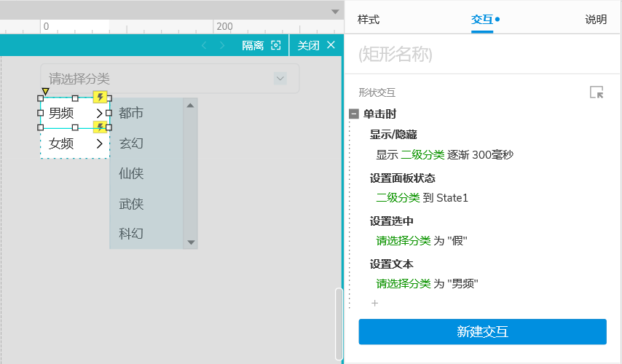This screenshot has width=622, height=364.
Task: Switch to the 交互 tab
Action: 482,20
